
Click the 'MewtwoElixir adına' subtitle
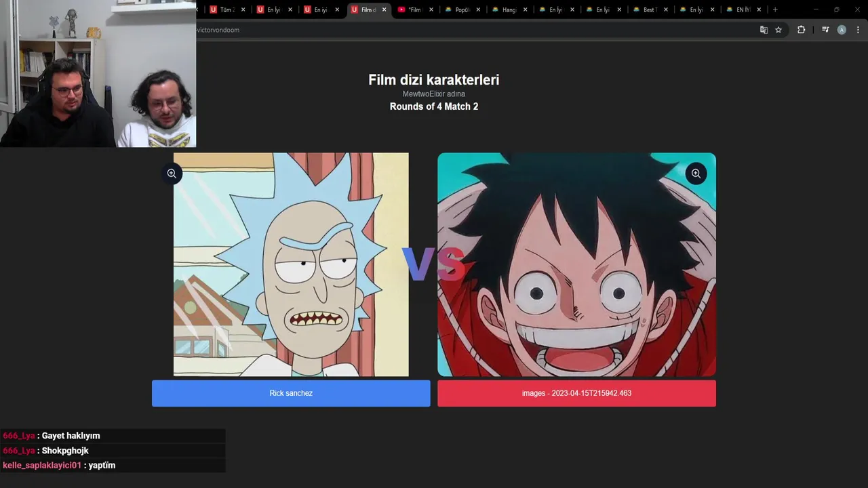(434, 94)
